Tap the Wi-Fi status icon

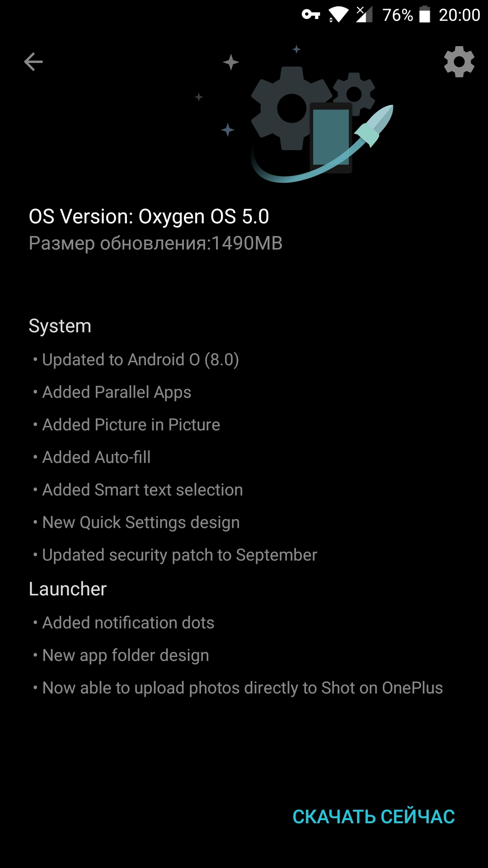point(338,15)
